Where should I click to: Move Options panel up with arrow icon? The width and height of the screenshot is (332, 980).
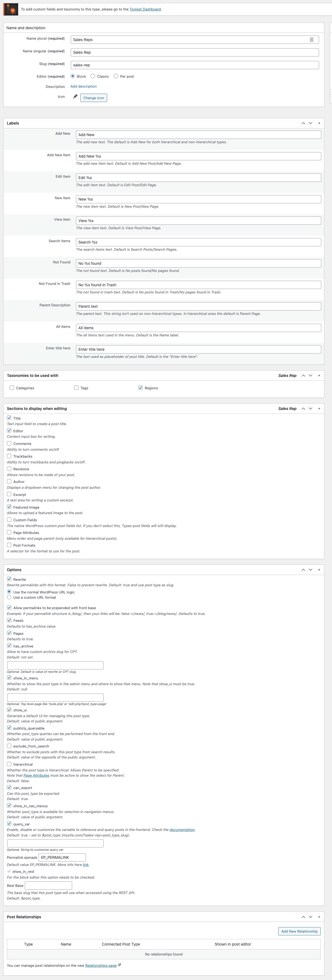(303, 570)
